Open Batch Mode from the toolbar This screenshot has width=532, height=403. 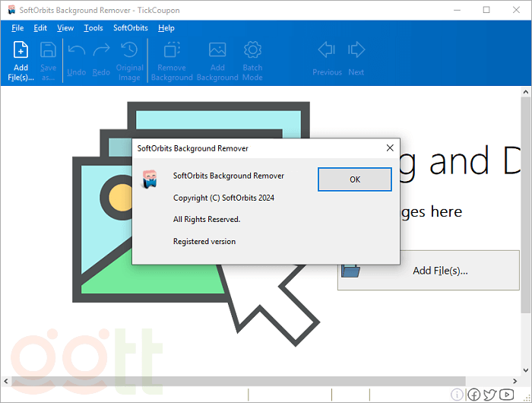coord(252,59)
